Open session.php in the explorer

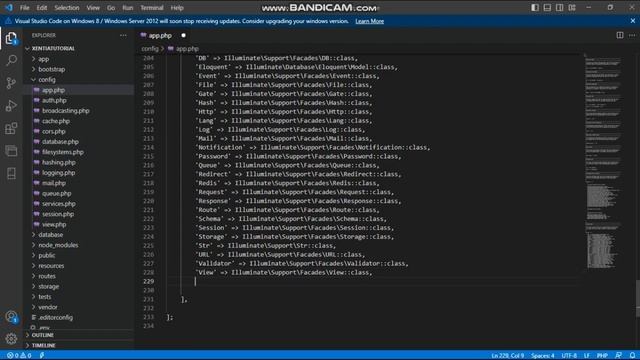(x=58, y=214)
